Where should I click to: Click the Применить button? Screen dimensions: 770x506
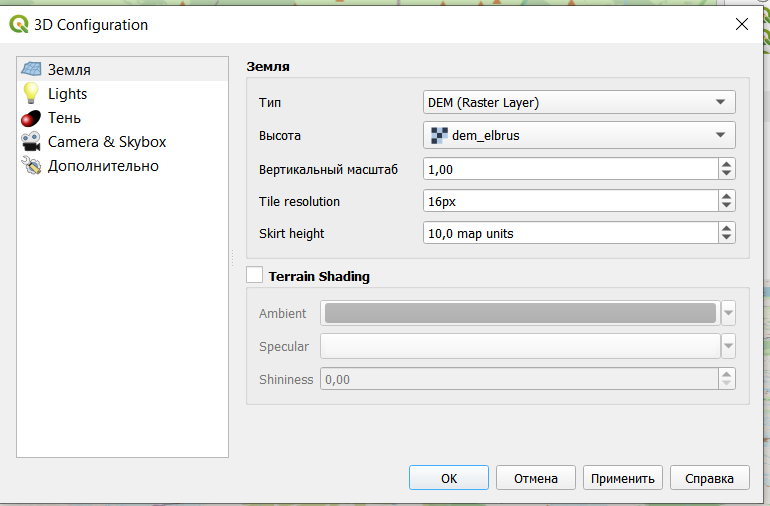pyautogui.click(x=622, y=478)
